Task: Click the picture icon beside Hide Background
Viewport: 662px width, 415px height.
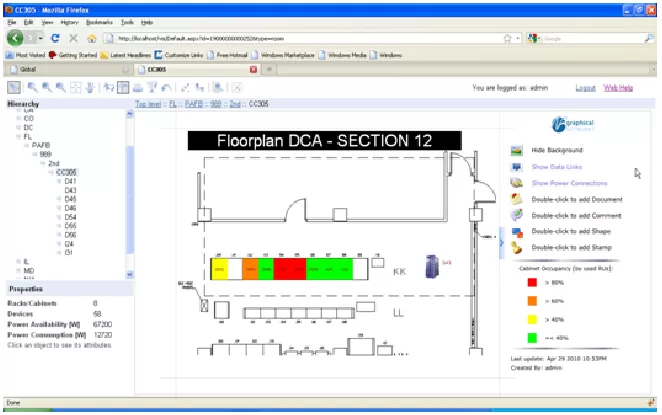Action: [516, 150]
